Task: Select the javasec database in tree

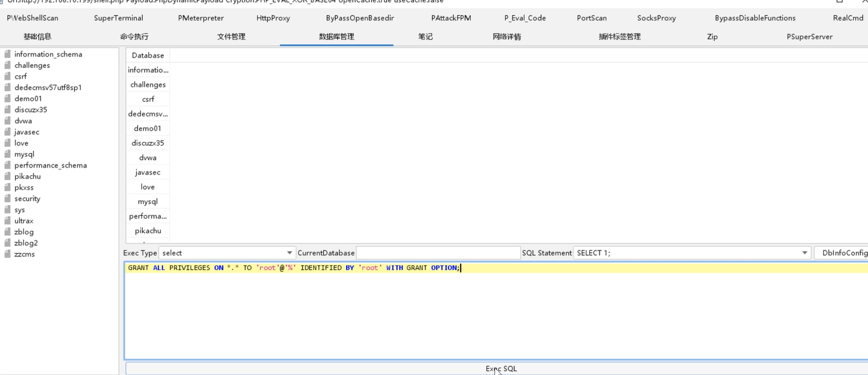Action: point(27,132)
